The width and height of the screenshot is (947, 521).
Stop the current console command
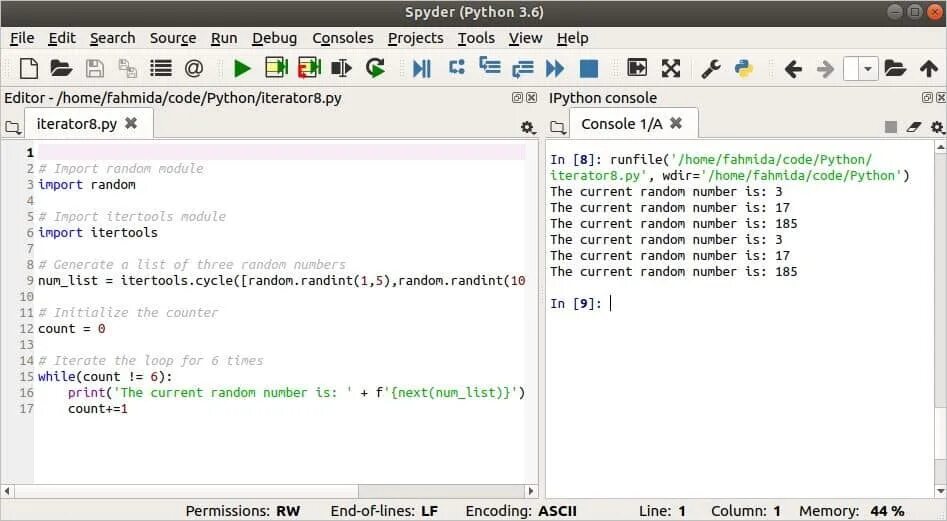[890, 127]
